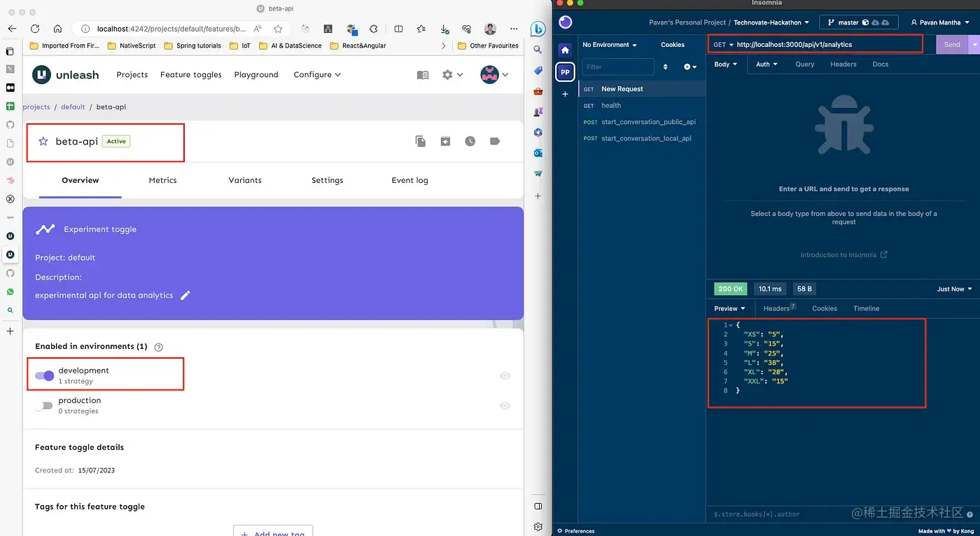Viewport: 980px width, 536px height.
Task: Open the Spring tutorials bookmark folder
Action: (192, 46)
